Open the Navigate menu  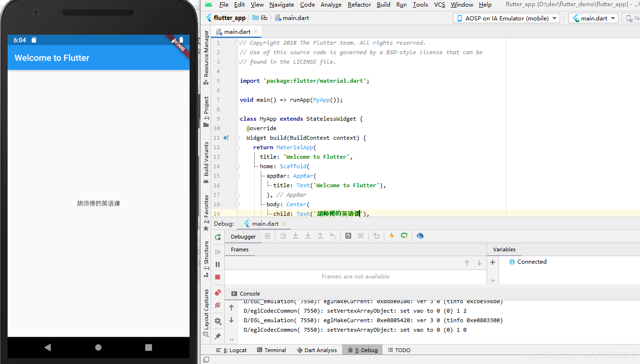click(282, 4)
